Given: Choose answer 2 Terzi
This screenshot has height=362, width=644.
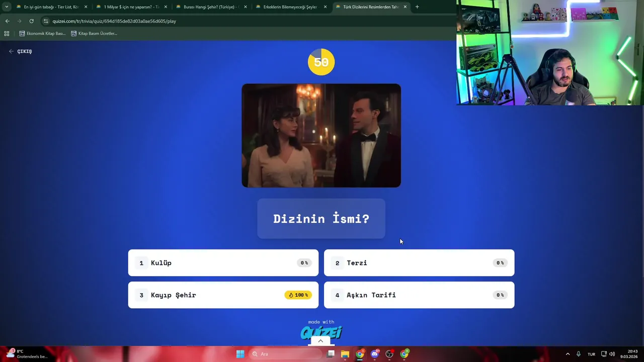Looking at the screenshot, I should [x=419, y=263].
